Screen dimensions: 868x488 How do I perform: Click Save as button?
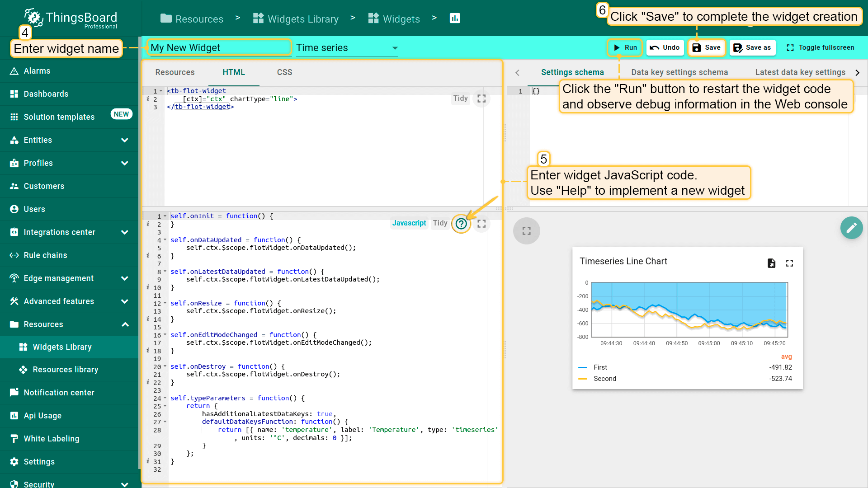(752, 47)
